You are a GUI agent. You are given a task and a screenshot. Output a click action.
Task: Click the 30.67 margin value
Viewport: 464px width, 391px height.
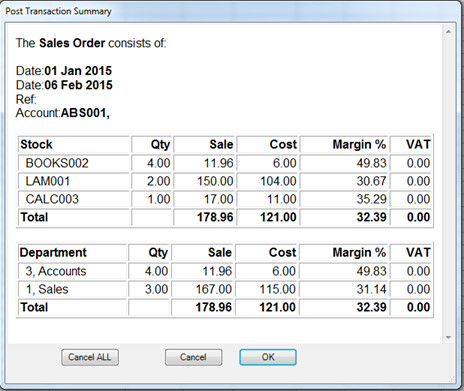point(371,181)
